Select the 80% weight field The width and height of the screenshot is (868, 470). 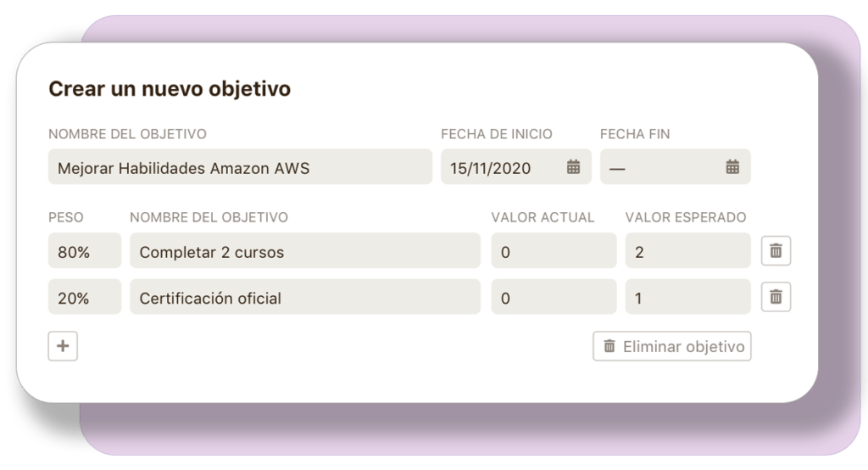pyautogui.click(x=85, y=252)
